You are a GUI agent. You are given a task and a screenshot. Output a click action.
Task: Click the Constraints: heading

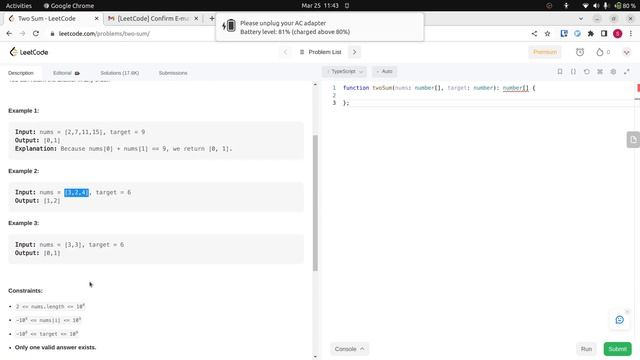25,291
